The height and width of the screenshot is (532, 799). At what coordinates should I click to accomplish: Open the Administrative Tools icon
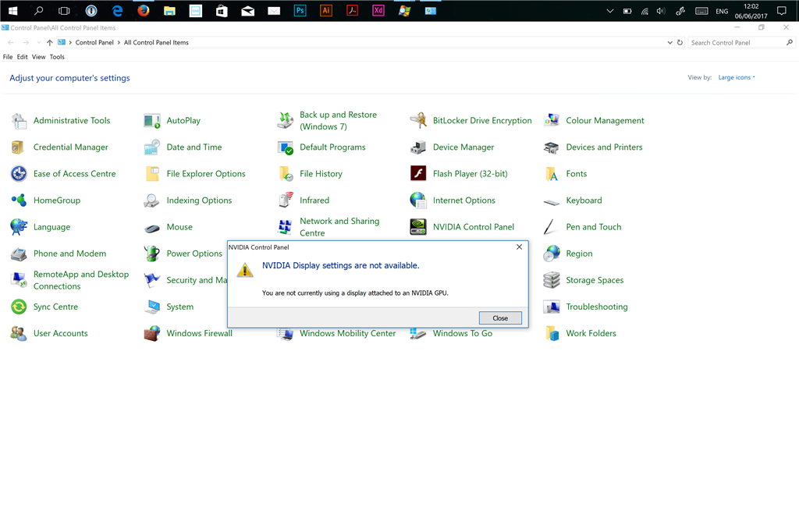point(19,121)
